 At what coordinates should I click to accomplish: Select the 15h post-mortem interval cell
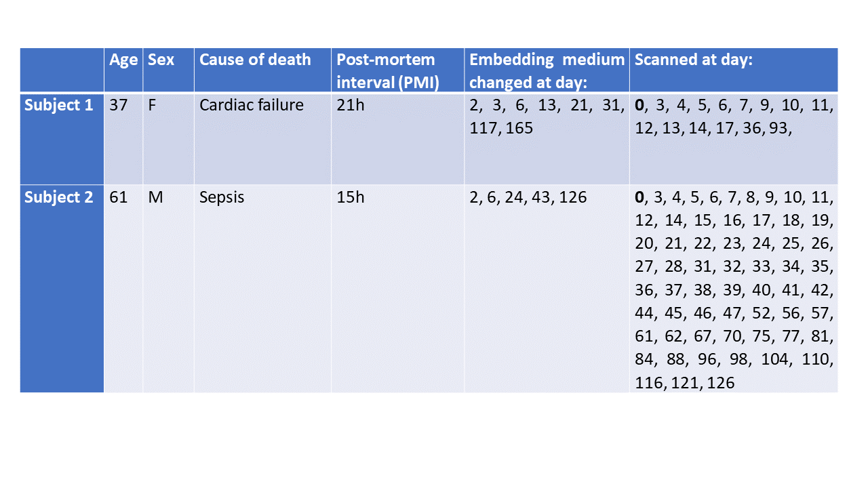(351, 197)
